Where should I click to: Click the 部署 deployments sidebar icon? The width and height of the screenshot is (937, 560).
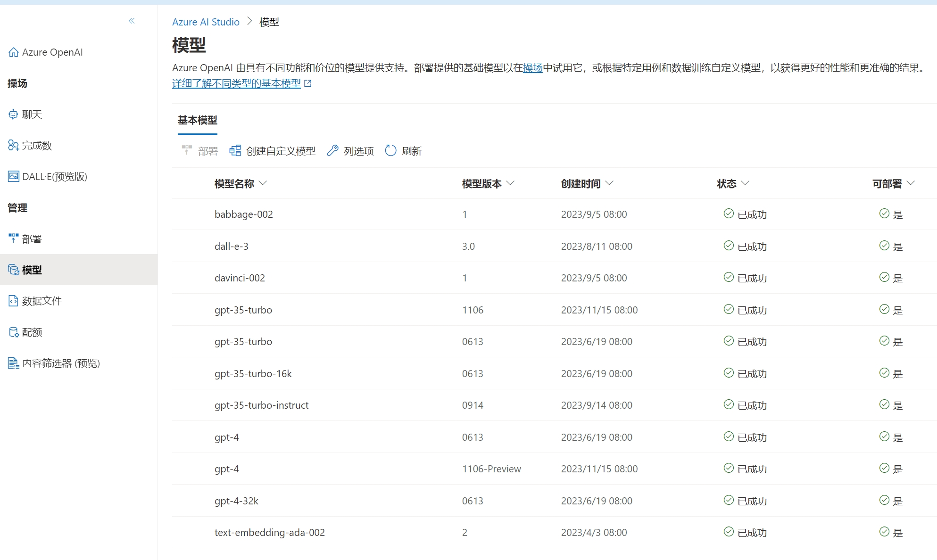coord(13,239)
